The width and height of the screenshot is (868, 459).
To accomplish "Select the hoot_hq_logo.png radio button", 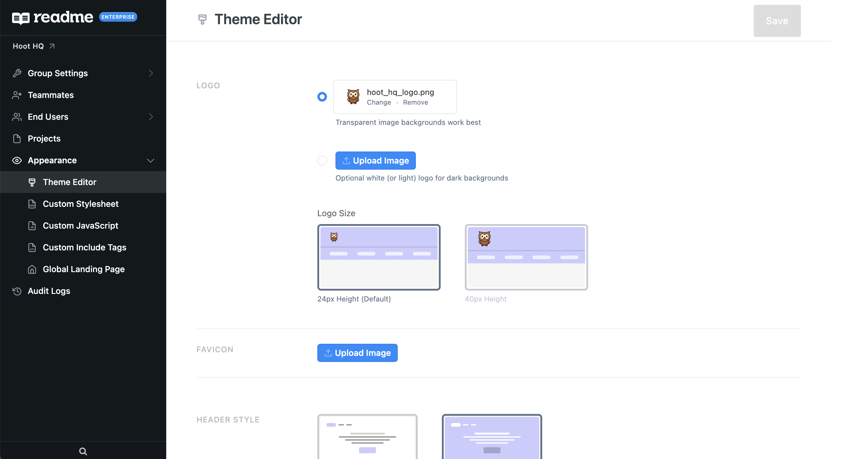I will tap(322, 97).
